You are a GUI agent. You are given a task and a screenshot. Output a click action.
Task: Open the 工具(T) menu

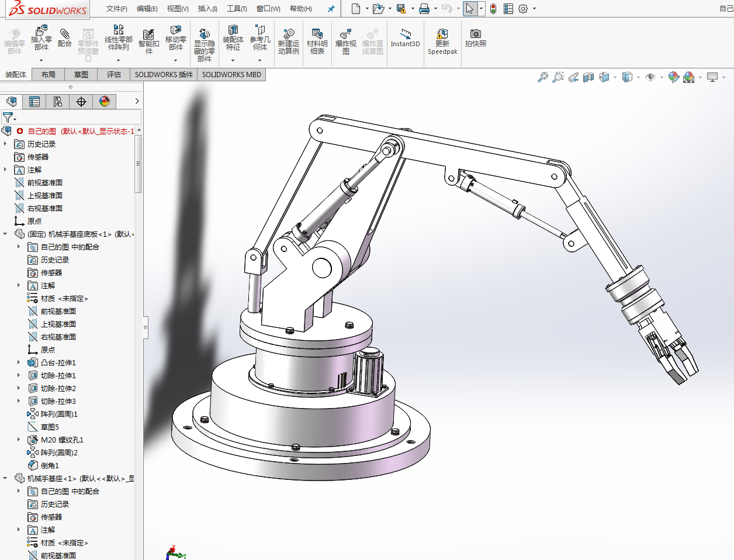pyautogui.click(x=237, y=9)
